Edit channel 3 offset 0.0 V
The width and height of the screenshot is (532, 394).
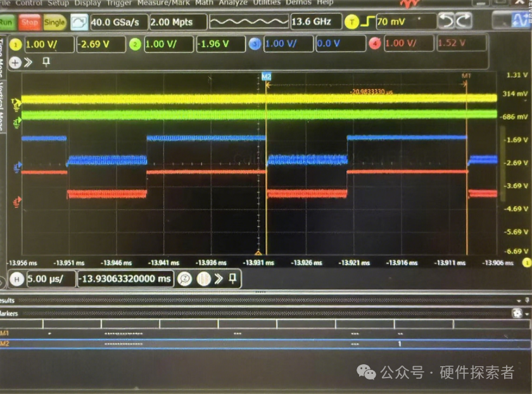coord(341,44)
